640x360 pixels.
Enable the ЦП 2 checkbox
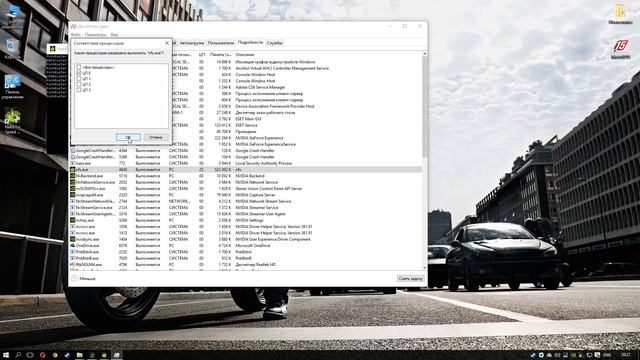(x=78, y=84)
